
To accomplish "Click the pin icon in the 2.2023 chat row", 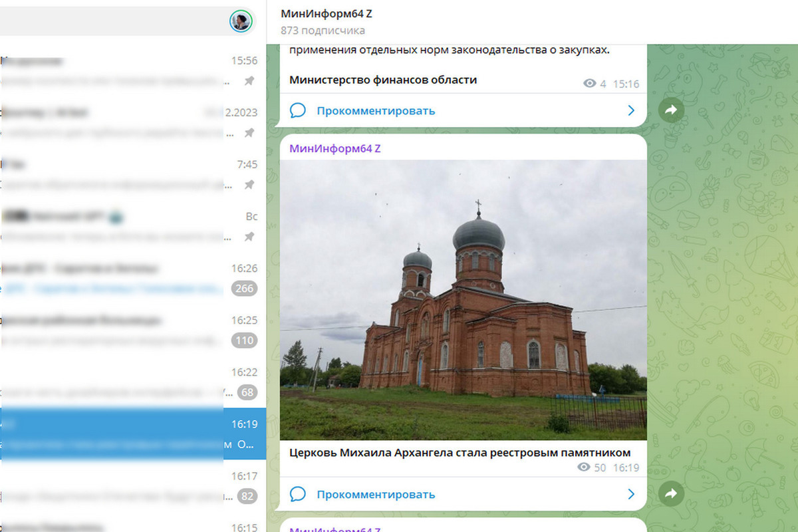I will point(249,132).
